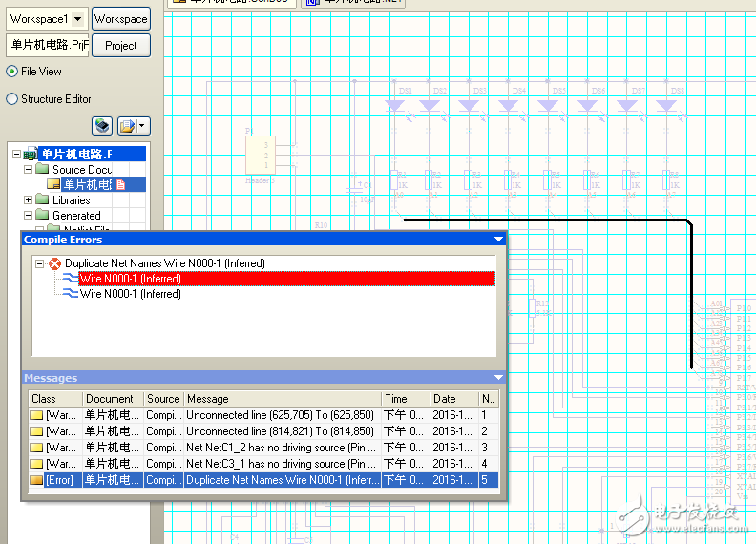Select second Wire N000-1 (Inferred) row
Viewport: 756px width, 544px height.
tap(130, 294)
